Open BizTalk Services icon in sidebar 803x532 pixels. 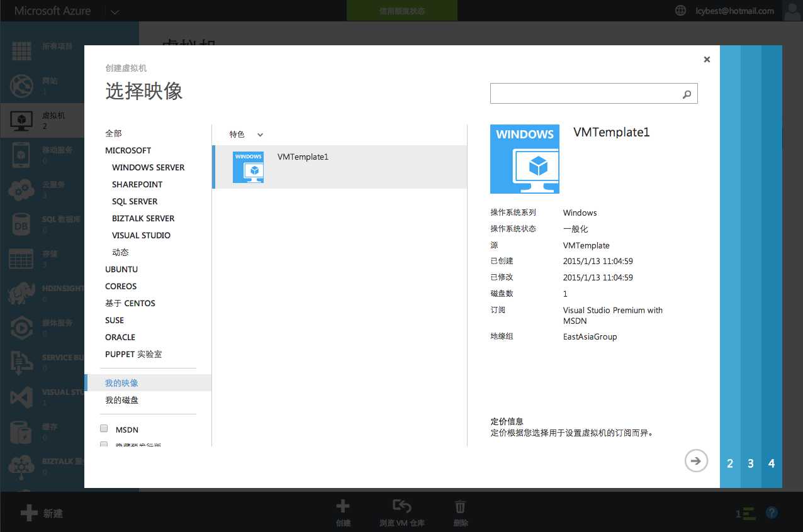tap(22, 466)
